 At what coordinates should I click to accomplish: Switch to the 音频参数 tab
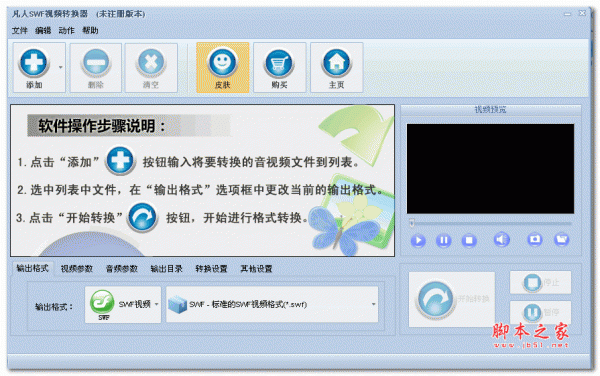click(x=122, y=269)
